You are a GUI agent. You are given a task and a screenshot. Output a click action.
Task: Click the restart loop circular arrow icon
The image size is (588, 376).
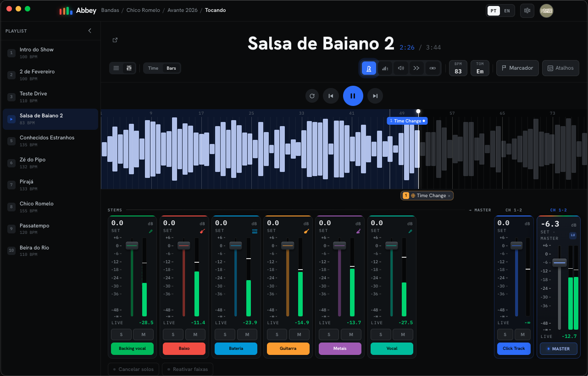click(312, 96)
